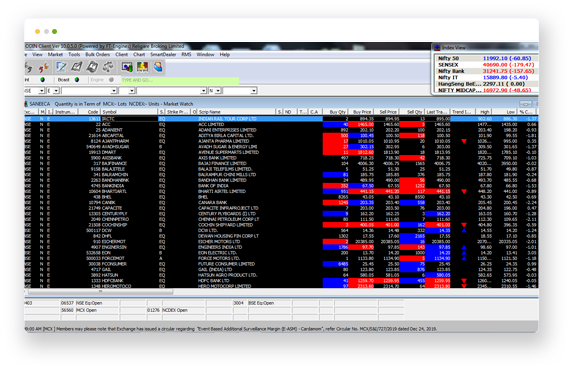Click the gray connected-nodes network toolbar icon
The height and width of the screenshot is (371, 571).
108,67
